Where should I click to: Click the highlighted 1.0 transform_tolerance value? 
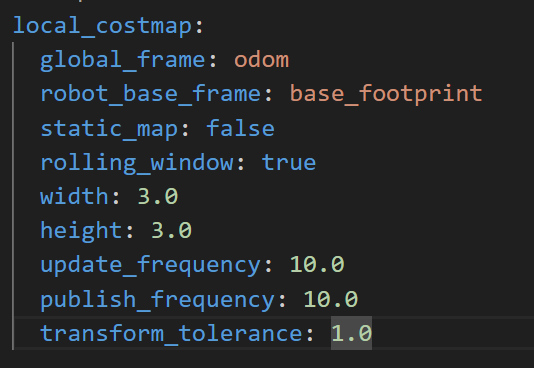tap(351, 333)
